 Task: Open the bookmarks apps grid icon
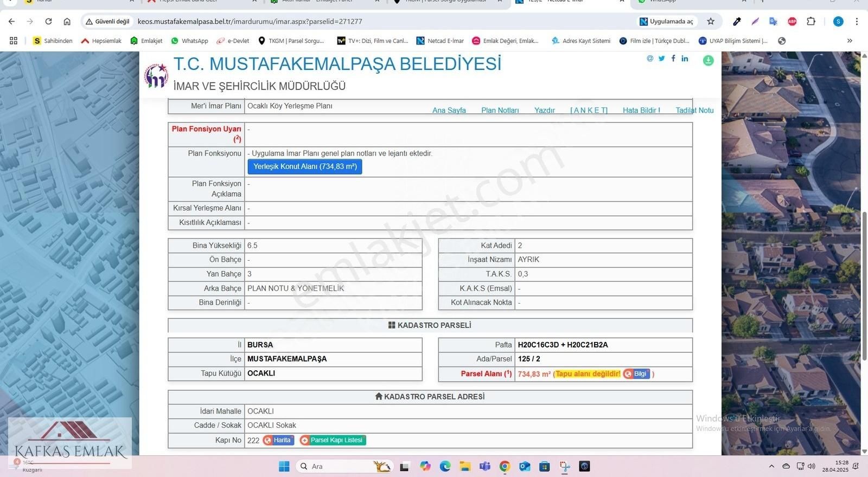(x=14, y=41)
